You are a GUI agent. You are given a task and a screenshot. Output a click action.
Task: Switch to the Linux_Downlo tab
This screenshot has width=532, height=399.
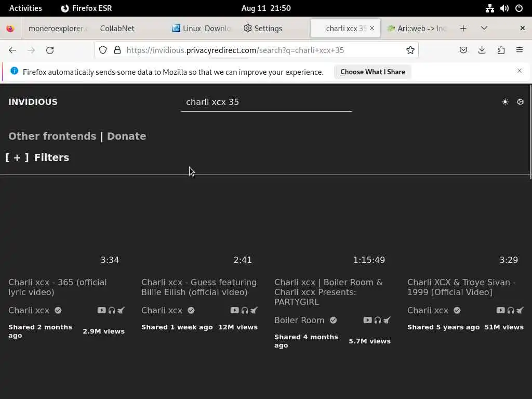pyautogui.click(x=202, y=29)
